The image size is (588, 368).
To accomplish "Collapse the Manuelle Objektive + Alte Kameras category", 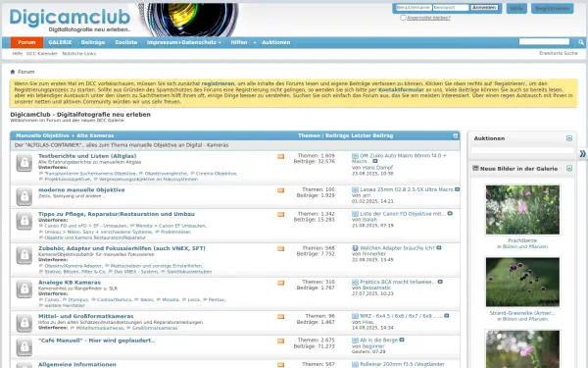I will 456,136.
